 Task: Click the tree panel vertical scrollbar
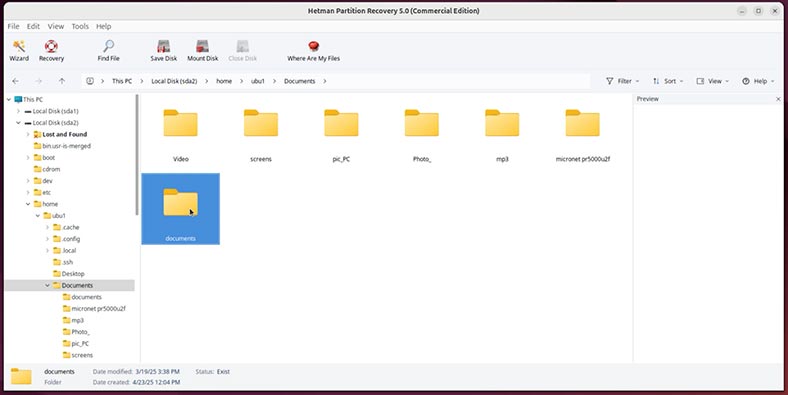(x=137, y=155)
